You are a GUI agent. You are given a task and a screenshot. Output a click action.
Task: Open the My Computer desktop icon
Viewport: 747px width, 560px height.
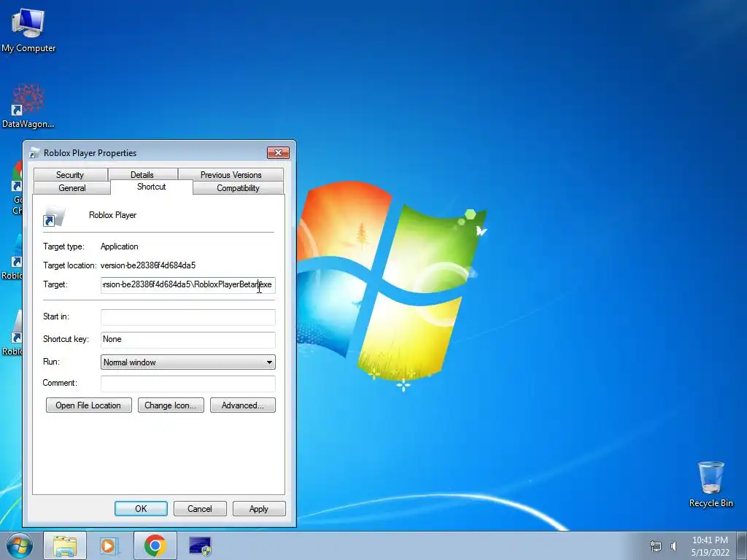point(28,30)
